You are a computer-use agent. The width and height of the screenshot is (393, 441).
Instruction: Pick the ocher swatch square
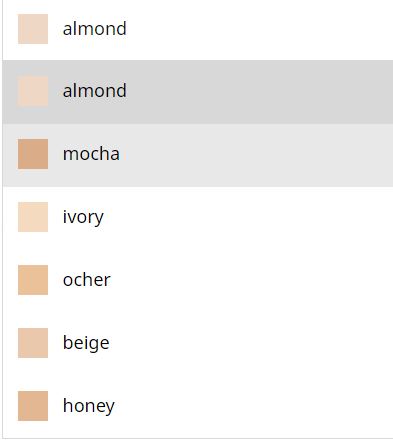tap(33, 280)
